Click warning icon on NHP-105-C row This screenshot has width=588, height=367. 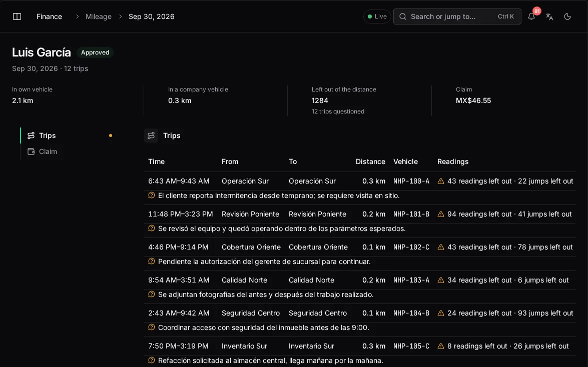coord(441,346)
